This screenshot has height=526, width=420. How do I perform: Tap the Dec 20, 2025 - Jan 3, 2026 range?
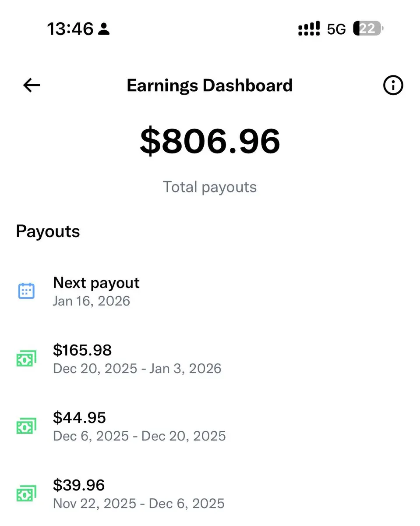click(x=137, y=369)
